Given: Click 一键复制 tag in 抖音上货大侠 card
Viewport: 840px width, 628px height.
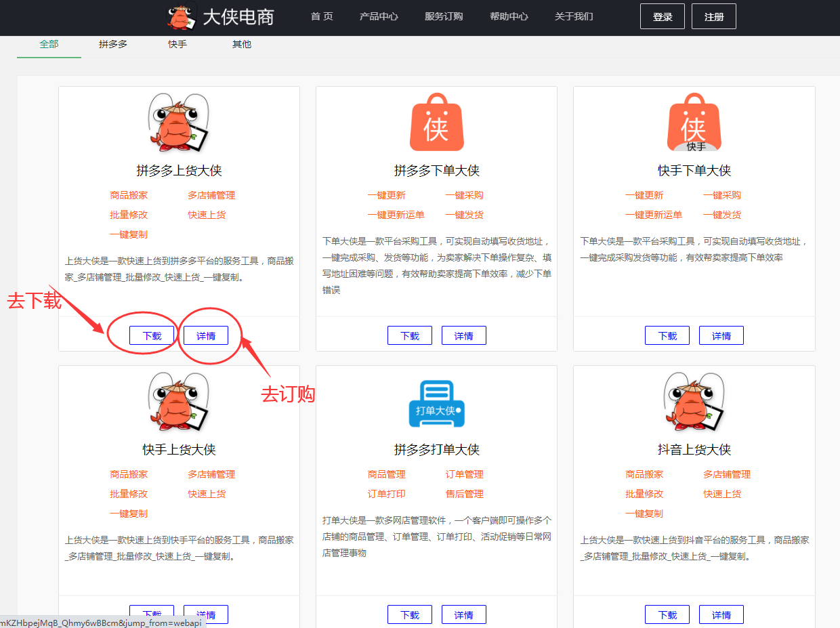Looking at the screenshot, I should point(644,514).
